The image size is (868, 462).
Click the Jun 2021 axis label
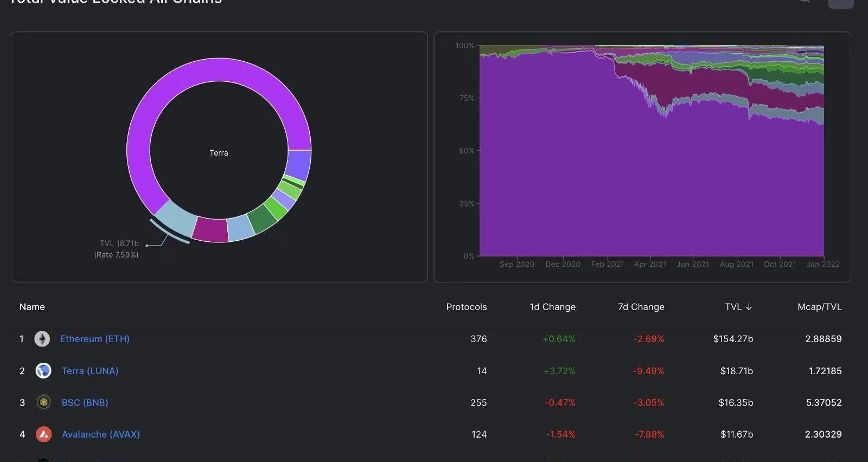pos(693,264)
